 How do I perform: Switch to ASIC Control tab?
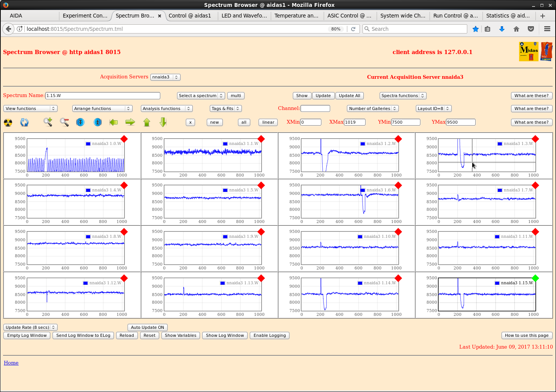click(350, 16)
